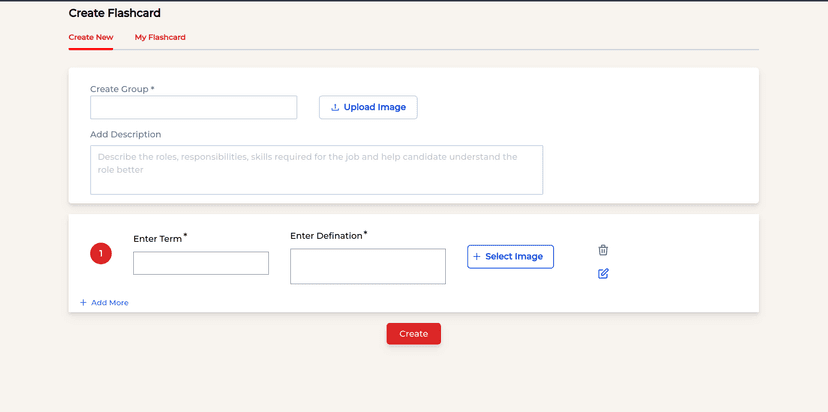Click the Create Group field label
Screen dimensions: 828x412
click(x=121, y=89)
